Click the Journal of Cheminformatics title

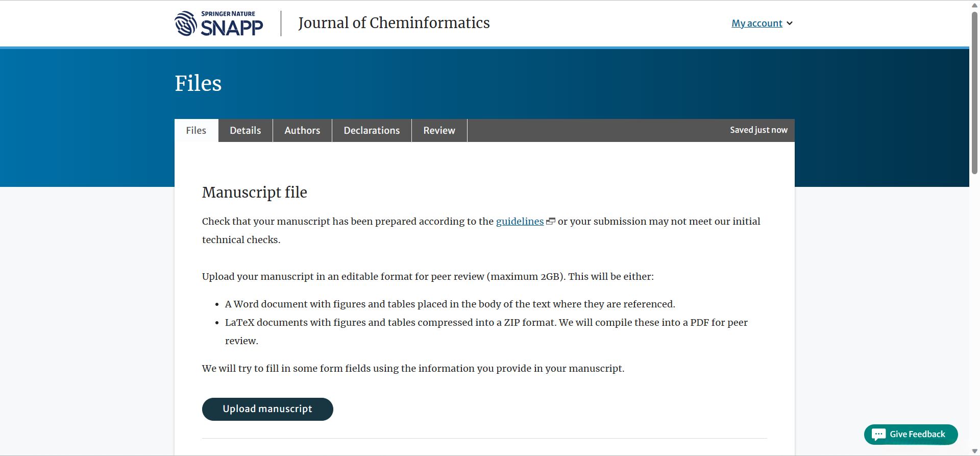point(394,23)
